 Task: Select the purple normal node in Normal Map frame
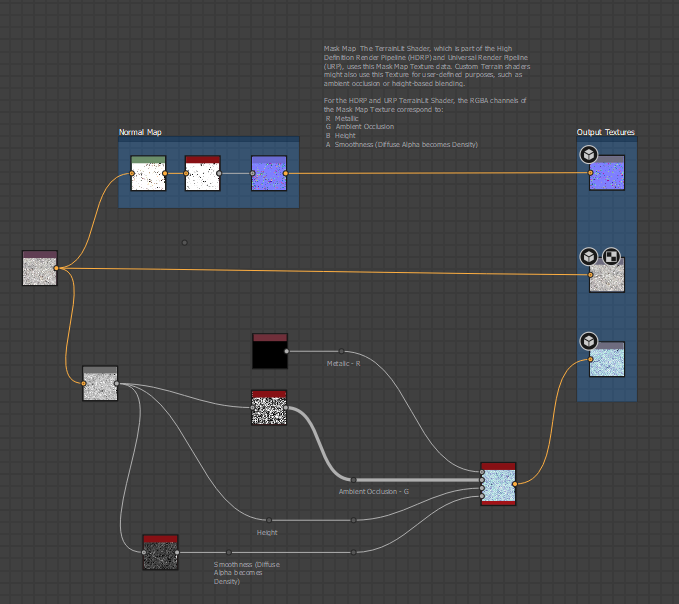(268, 174)
